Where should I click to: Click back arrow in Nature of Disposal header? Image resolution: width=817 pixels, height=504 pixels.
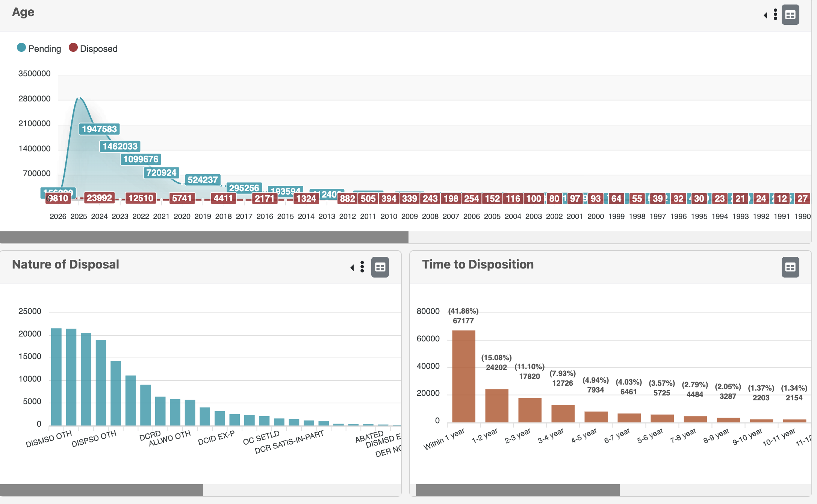[352, 268]
